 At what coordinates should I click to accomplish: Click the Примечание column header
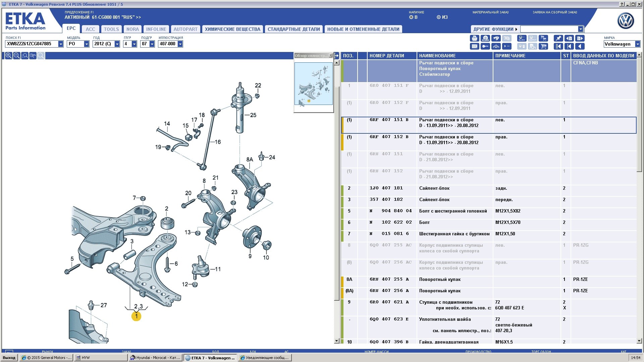coord(527,56)
